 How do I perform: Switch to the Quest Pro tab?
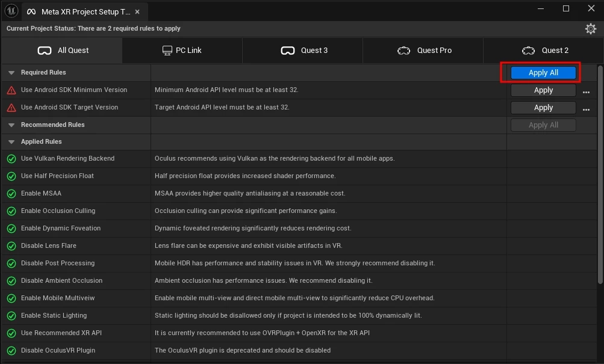coord(423,51)
